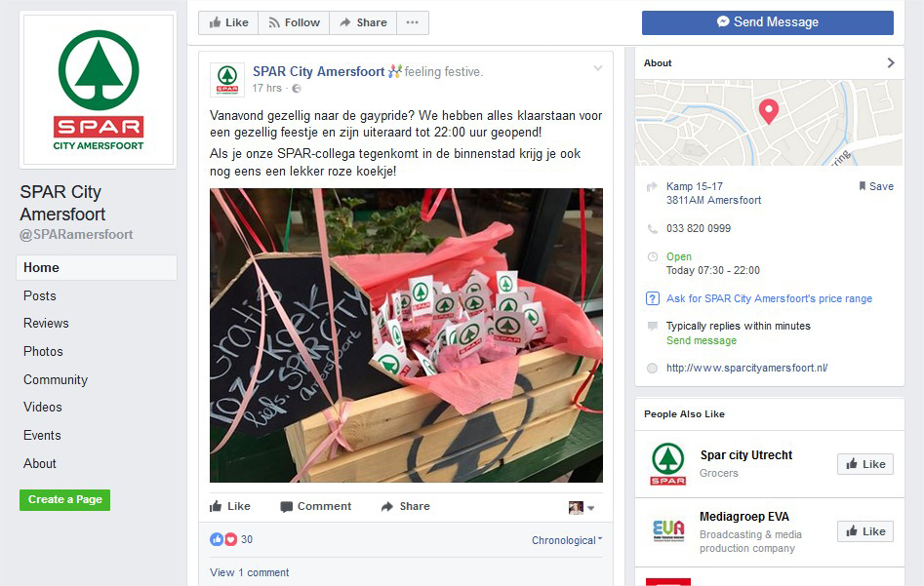
Task: Save the Kamp 15-17 address
Action: click(x=875, y=186)
